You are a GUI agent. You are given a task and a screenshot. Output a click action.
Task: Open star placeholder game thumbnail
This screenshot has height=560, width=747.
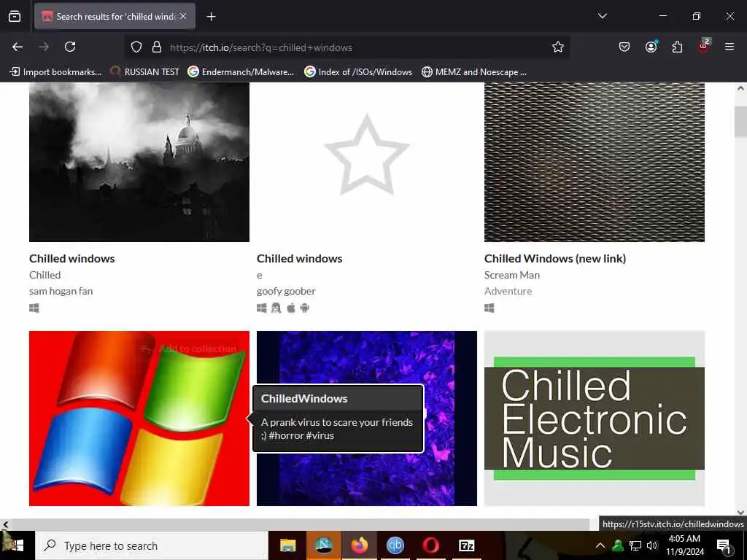point(367,162)
